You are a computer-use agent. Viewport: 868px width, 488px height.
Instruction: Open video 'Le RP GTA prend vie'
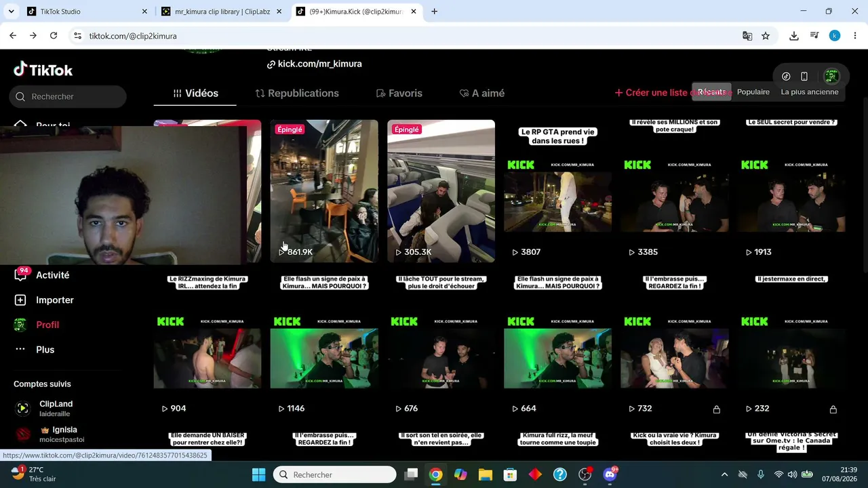558,191
